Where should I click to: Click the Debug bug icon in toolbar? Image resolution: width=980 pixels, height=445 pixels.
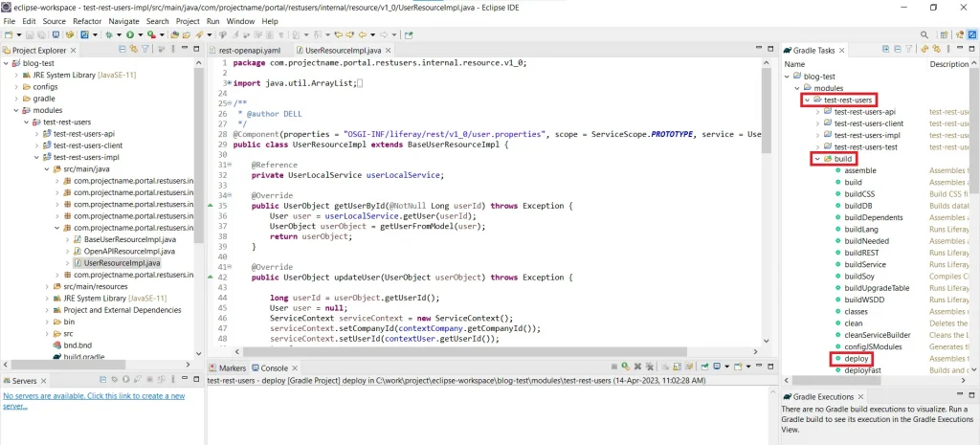tap(109, 34)
